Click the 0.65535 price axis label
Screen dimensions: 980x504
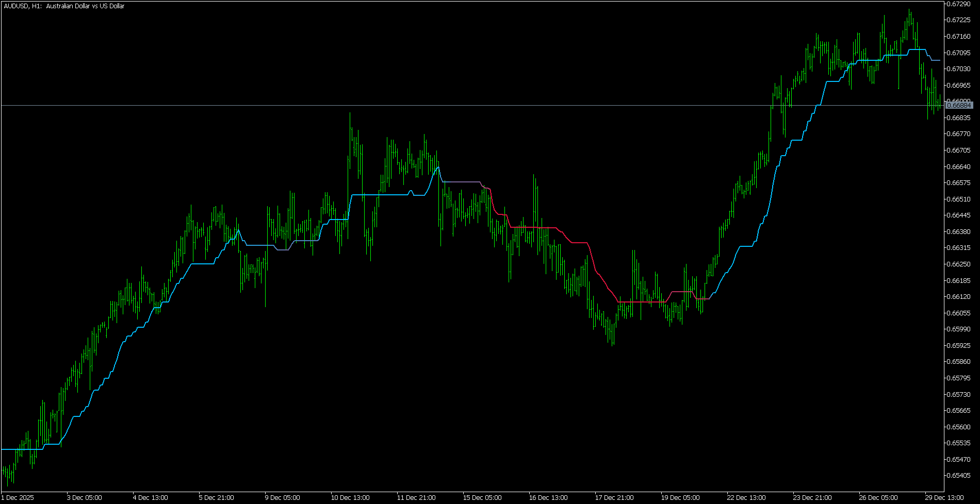coord(959,443)
